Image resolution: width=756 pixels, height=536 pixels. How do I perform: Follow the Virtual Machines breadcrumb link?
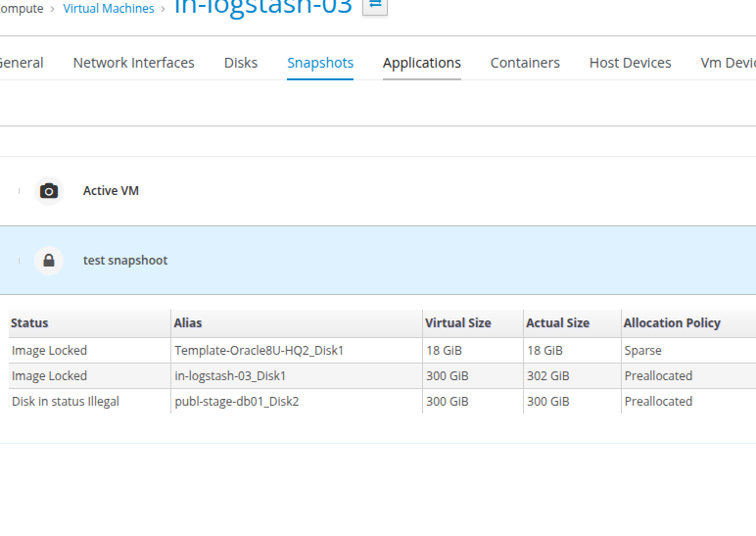pos(109,9)
